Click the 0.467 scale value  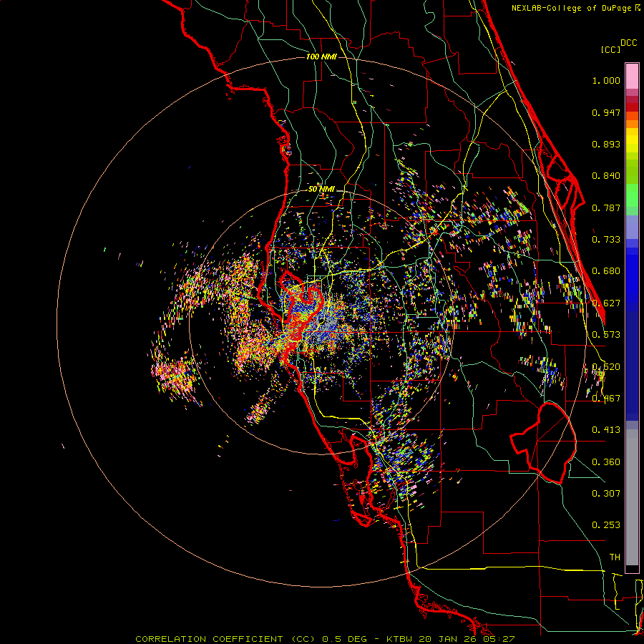606,399
